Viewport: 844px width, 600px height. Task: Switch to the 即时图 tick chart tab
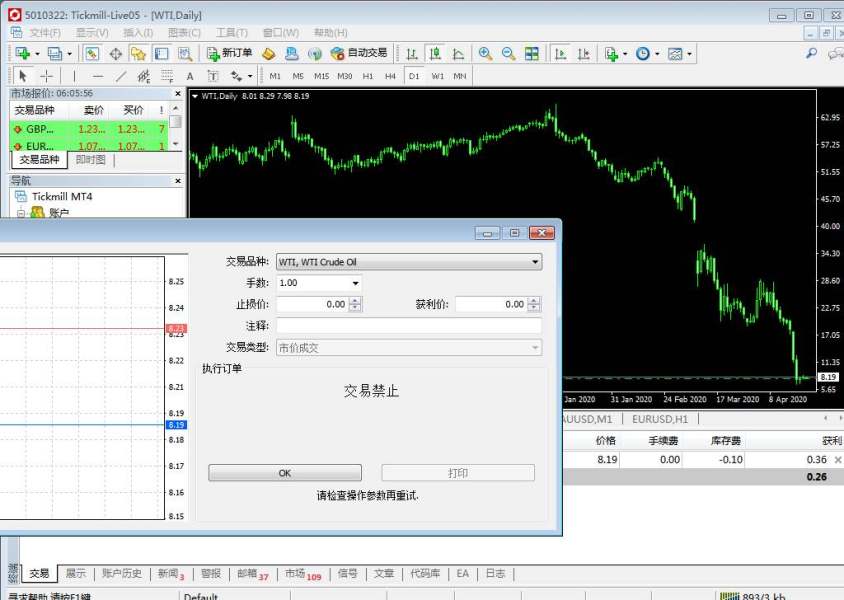point(90,159)
